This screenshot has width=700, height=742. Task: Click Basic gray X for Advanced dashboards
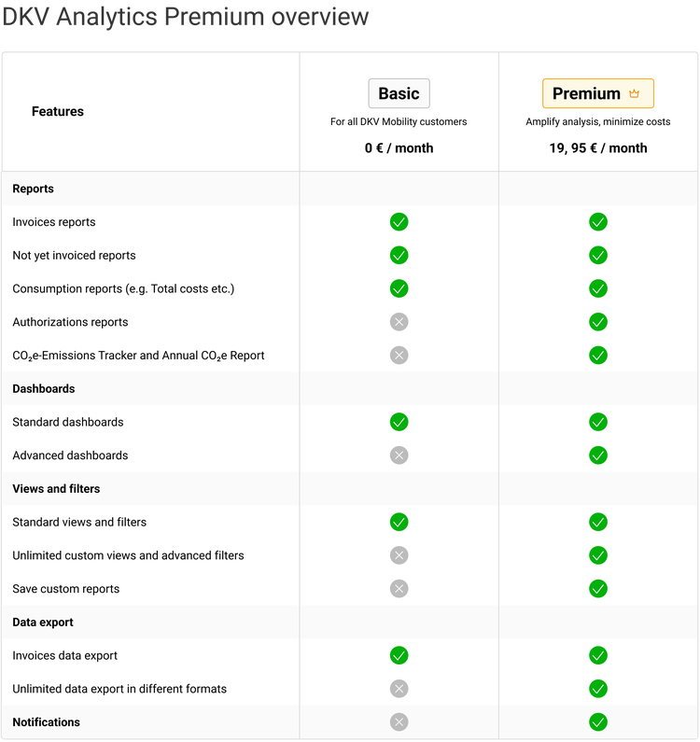click(399, 455)
